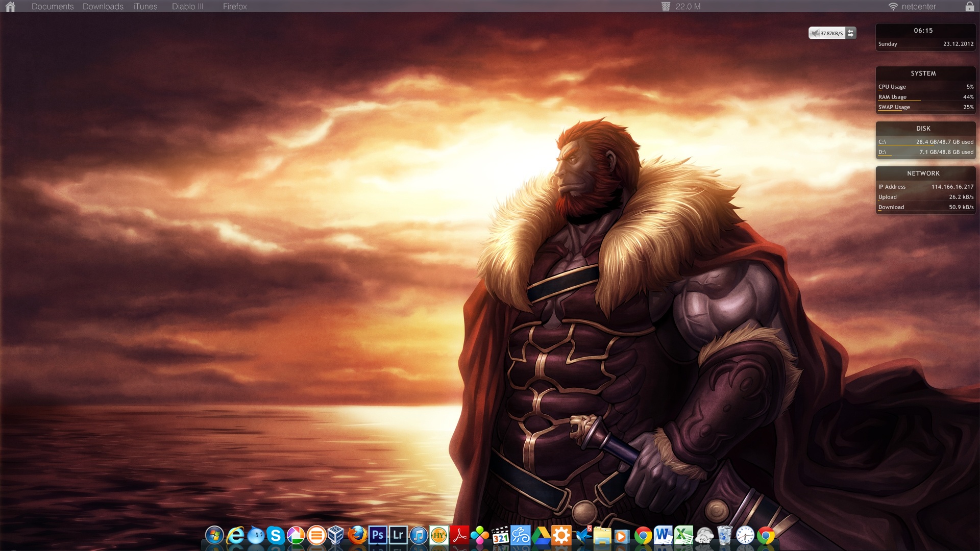Click the netcenter Wi-Fi indicator
The width and height of the screenshot is (980, 551).
point(912,7)
